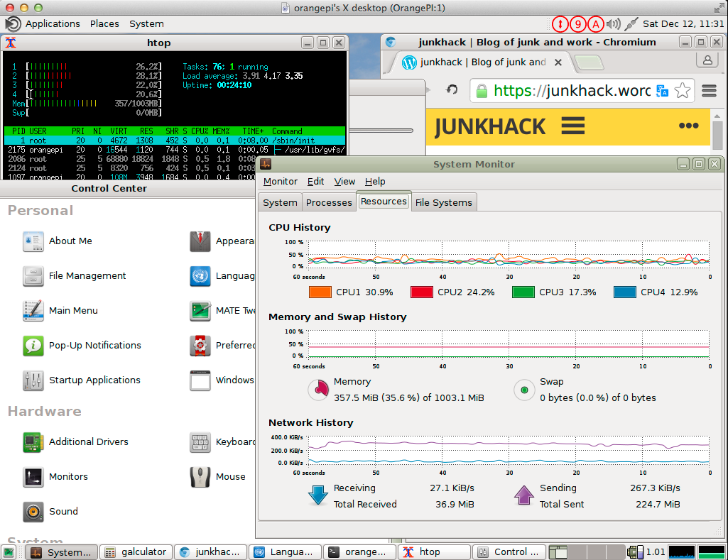Screen dimensions: 728x560
Task: Open the Monitor menu in System Monitor
Action: (x=280, y=182)
